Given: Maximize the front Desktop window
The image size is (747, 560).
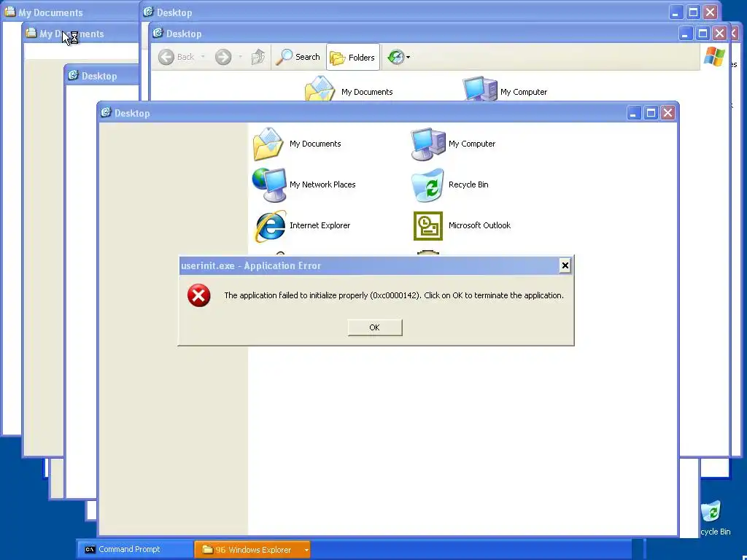Looking at the screenshot, I should click(x=651, y=113).
